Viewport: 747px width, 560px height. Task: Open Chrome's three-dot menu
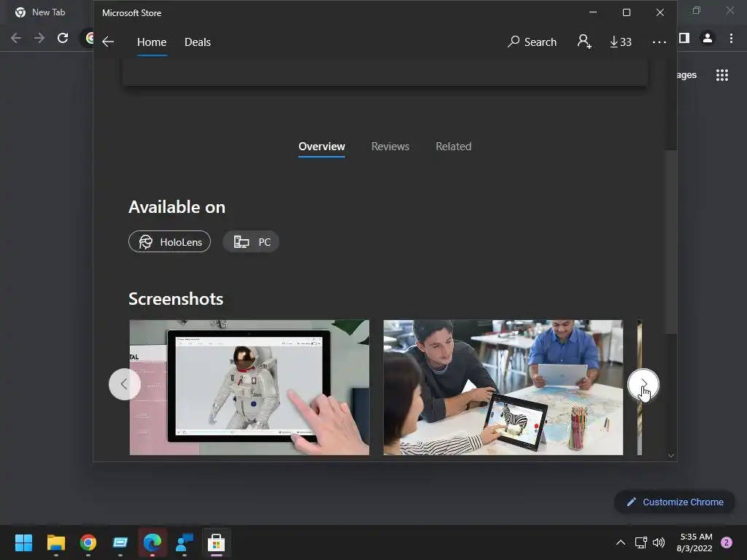pyautogui.click(x=731, y=38)
